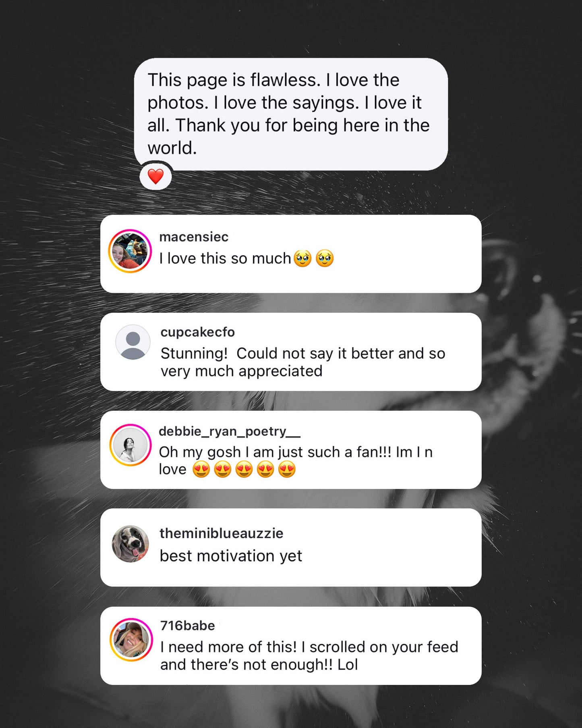Open debbie_ryan_poetry__ profile photo
Image resolution: width=582 pixels, height=728 pixels.
[130, 445]
